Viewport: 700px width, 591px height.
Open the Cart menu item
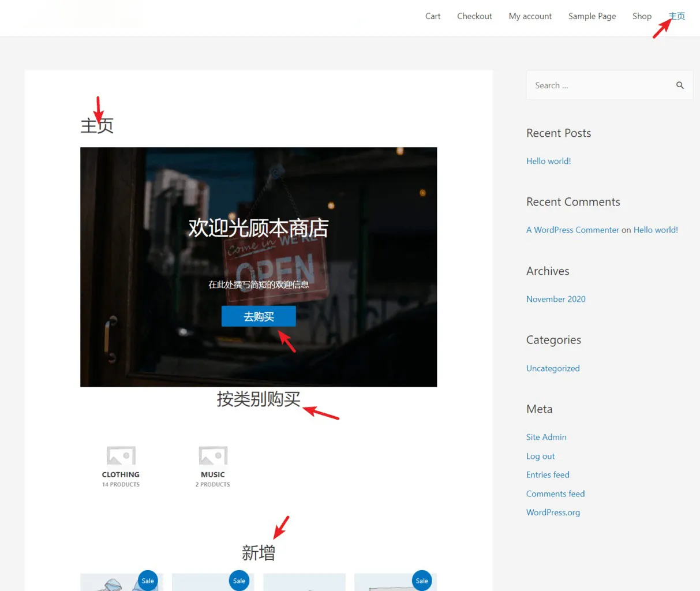(433, 16)
